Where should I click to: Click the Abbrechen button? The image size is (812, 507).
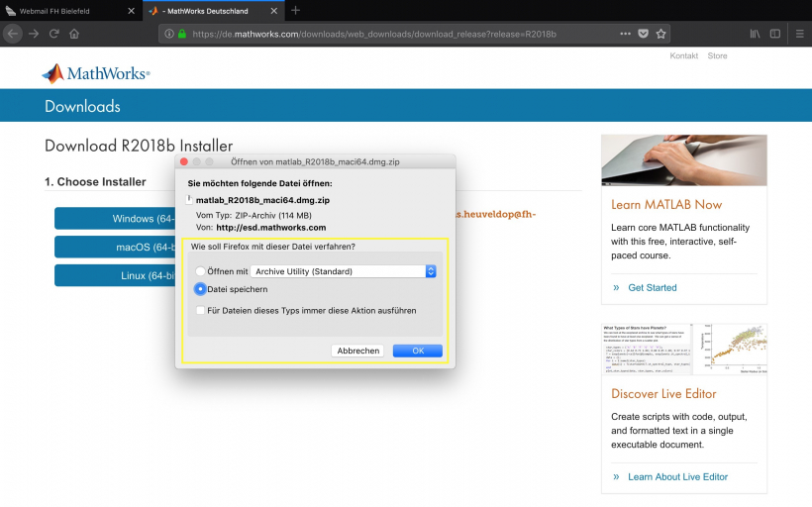coord(358,351)
